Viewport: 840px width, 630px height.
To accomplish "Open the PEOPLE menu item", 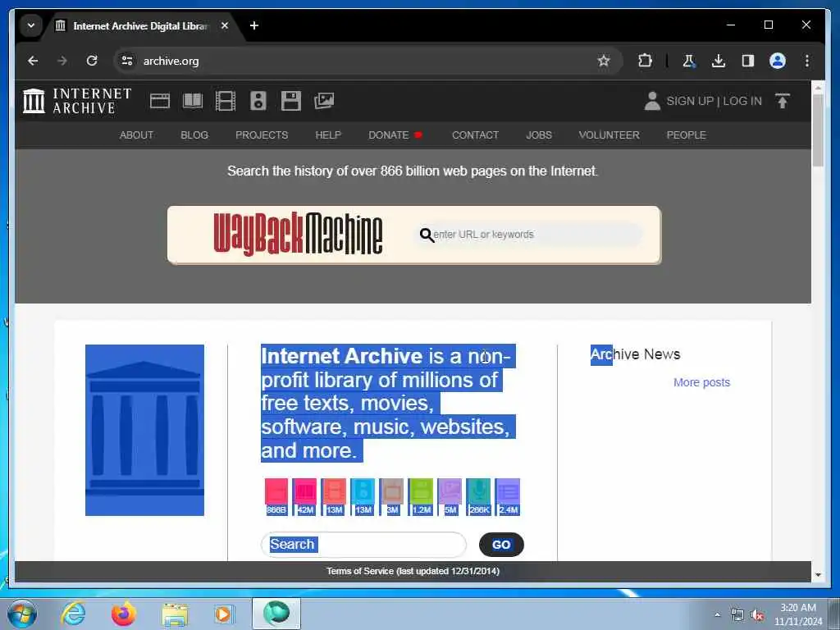I will coord(687,135).
